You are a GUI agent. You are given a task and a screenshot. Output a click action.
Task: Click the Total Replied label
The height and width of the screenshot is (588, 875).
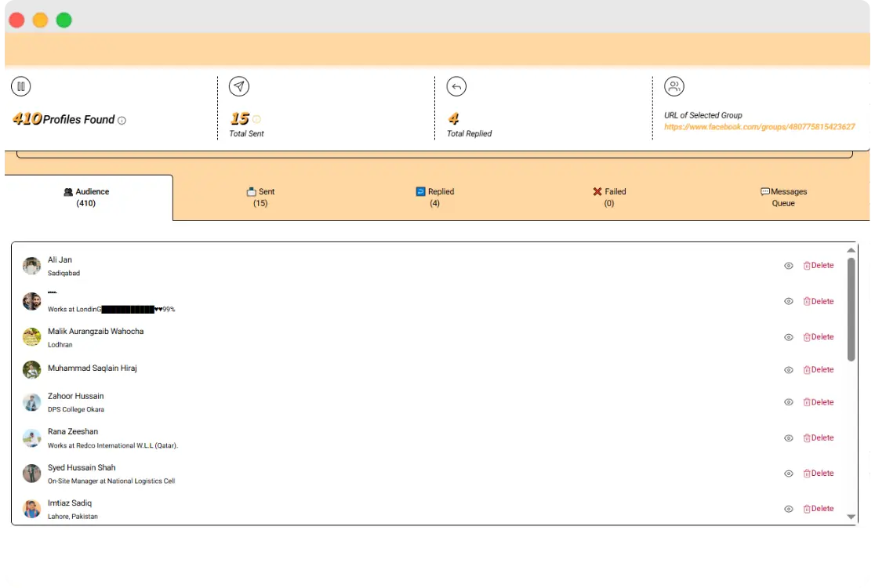tap(470, 134)
